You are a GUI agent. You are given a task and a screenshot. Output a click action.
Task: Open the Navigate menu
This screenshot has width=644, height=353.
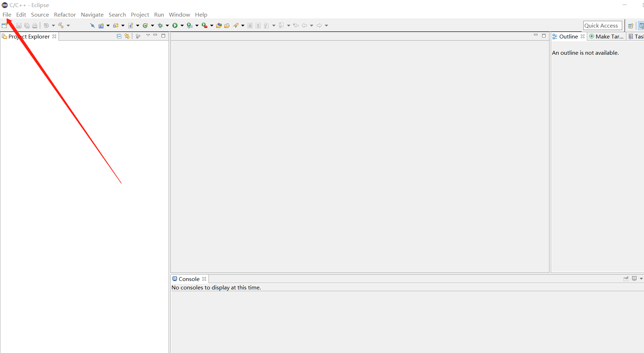(92, 14)
